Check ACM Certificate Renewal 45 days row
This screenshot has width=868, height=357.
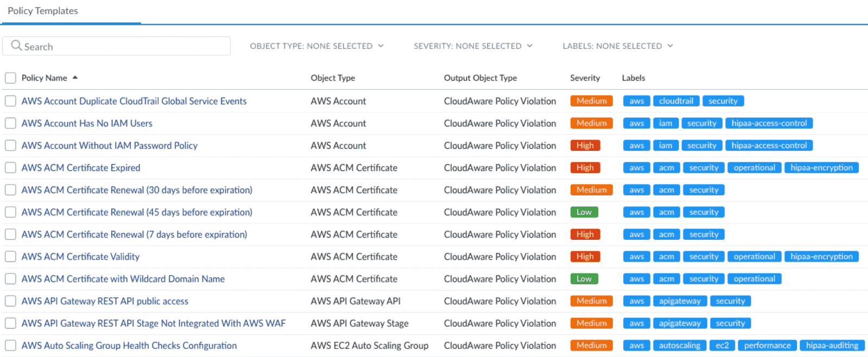coord(10,212)
